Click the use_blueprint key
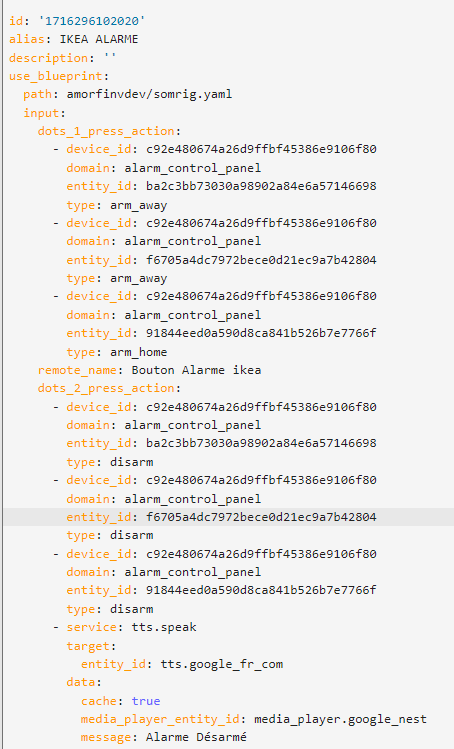 coord(55,76)
